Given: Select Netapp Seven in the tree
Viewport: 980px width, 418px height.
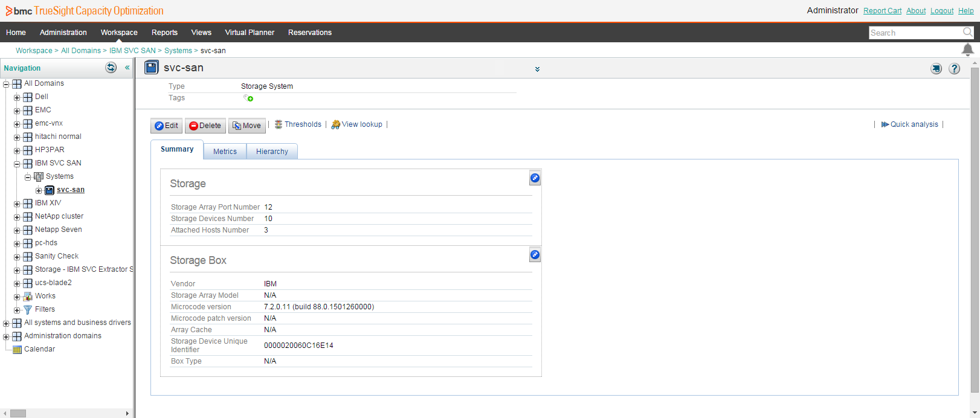Looking at the screenshot, I should pos(59,230).
